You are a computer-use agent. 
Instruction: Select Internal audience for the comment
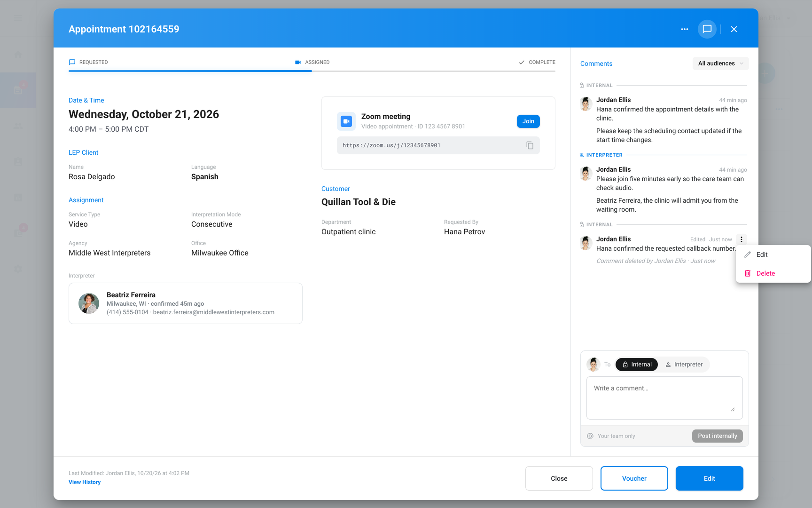coord(637,365)
